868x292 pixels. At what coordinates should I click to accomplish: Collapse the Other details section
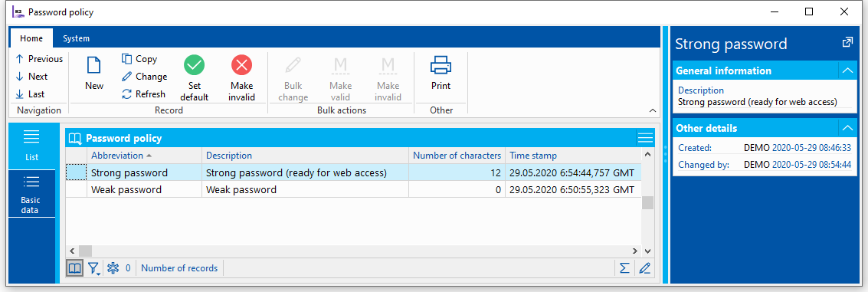point(847,128)
